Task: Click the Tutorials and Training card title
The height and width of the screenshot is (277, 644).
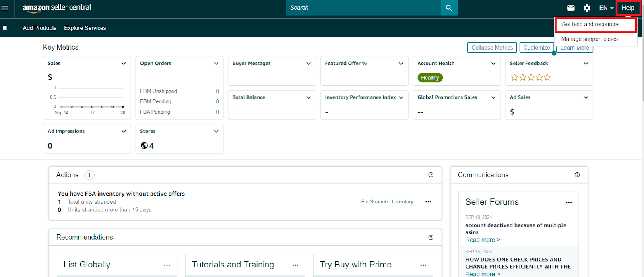Action: coord(233,265)
